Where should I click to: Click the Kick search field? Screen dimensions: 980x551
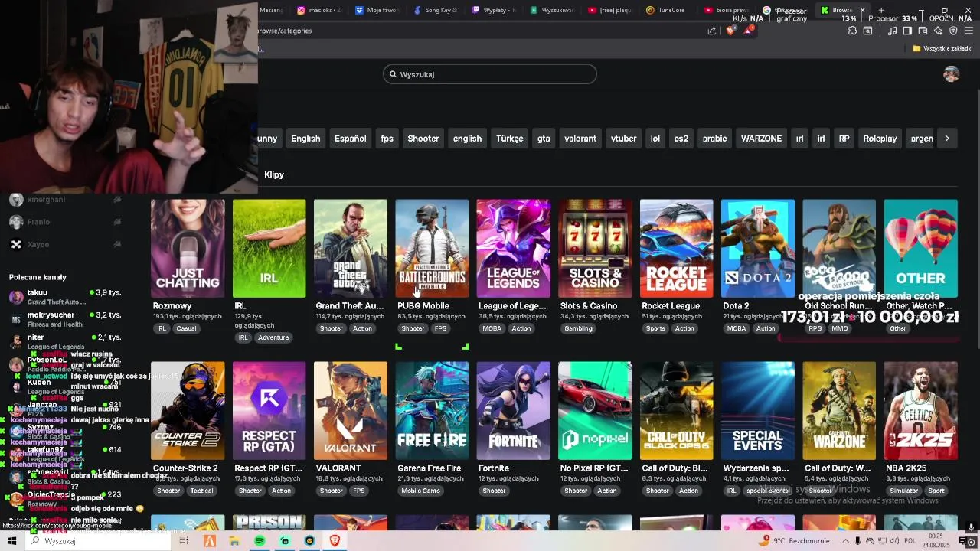point(490,74)
